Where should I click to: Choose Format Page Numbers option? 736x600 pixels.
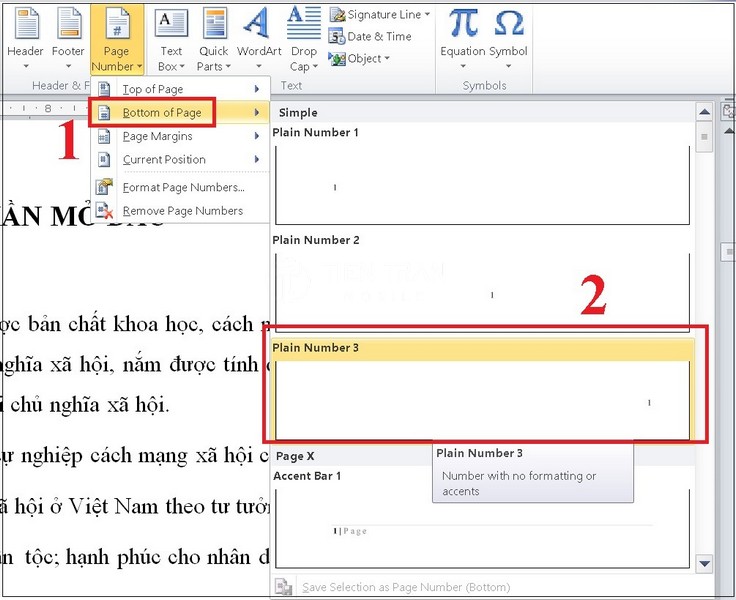point(182,187)
